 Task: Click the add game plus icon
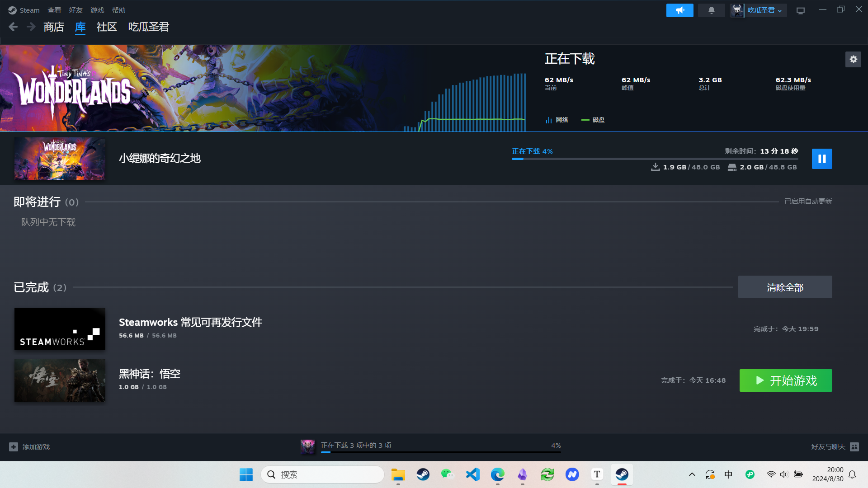14,446
